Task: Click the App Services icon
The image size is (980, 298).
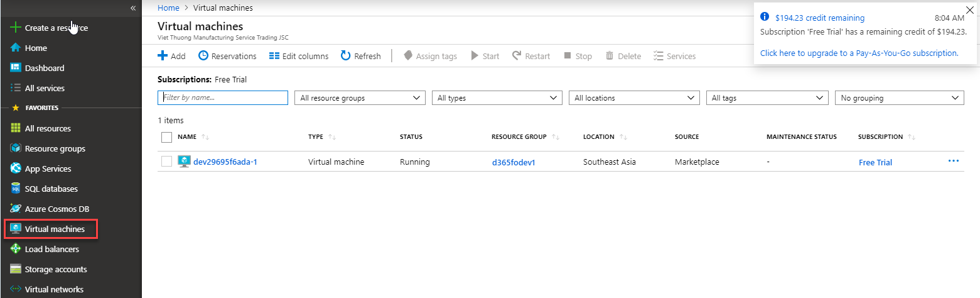Action: click(16, 168)
